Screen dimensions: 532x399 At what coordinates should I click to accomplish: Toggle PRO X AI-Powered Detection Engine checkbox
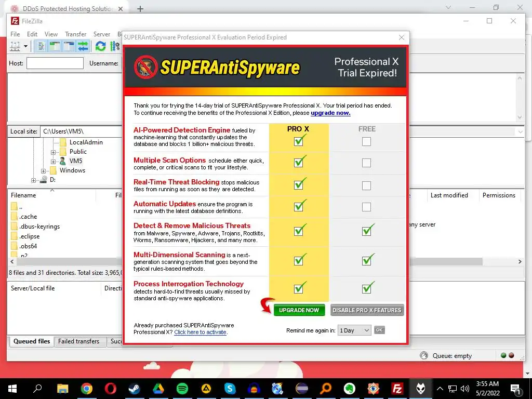tap(299, 141)
